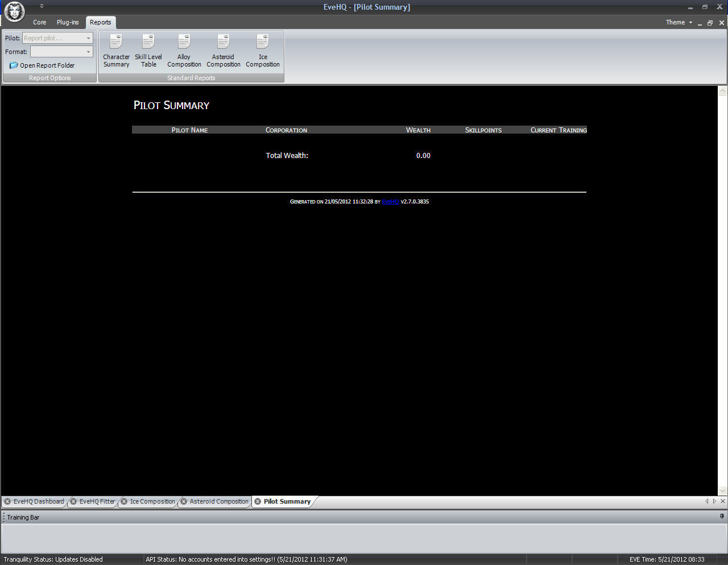Open the Skill Level Table report
728x565 pixels.
tap(148, 51)
